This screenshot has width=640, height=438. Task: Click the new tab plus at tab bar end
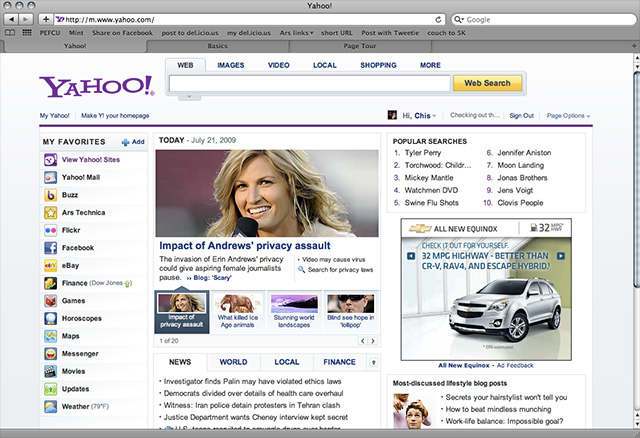pos(634,46)
